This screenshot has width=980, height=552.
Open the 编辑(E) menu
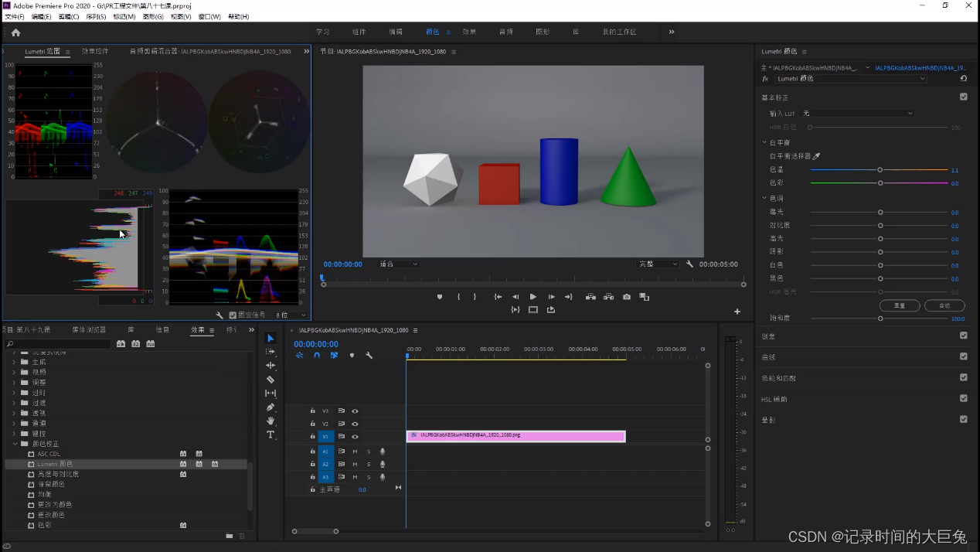tap(41, 16)
